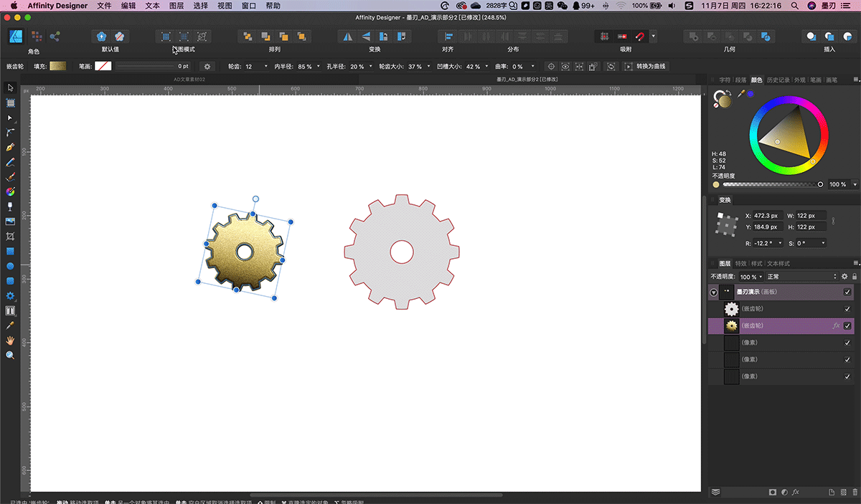
Task: Switch to the Export persona icon
Action: [55, 36]
